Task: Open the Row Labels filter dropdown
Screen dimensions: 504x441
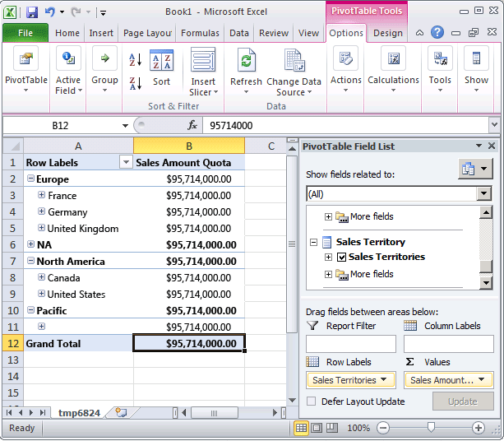Action: (126, 163)
